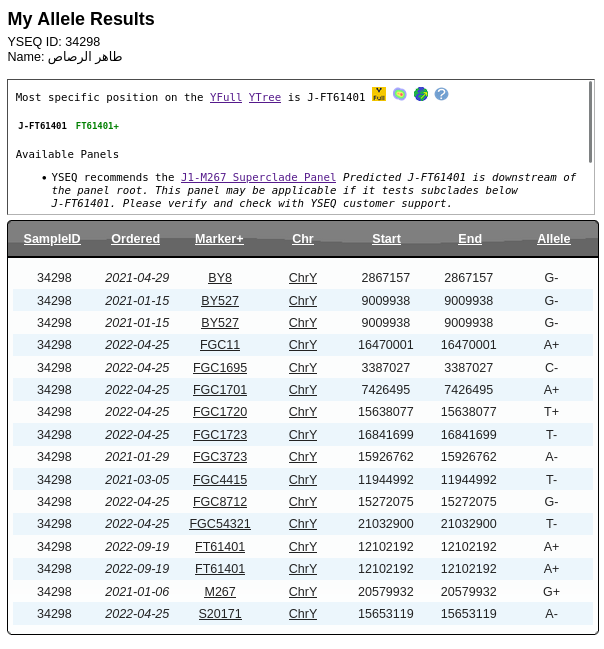Select the YSEQ ID: 34298 text
This screenshot has height=649, width=604.
click(54, 42)
